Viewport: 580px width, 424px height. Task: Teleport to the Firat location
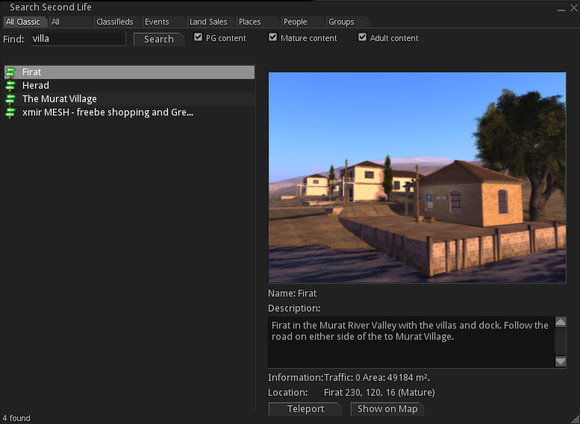305,409
